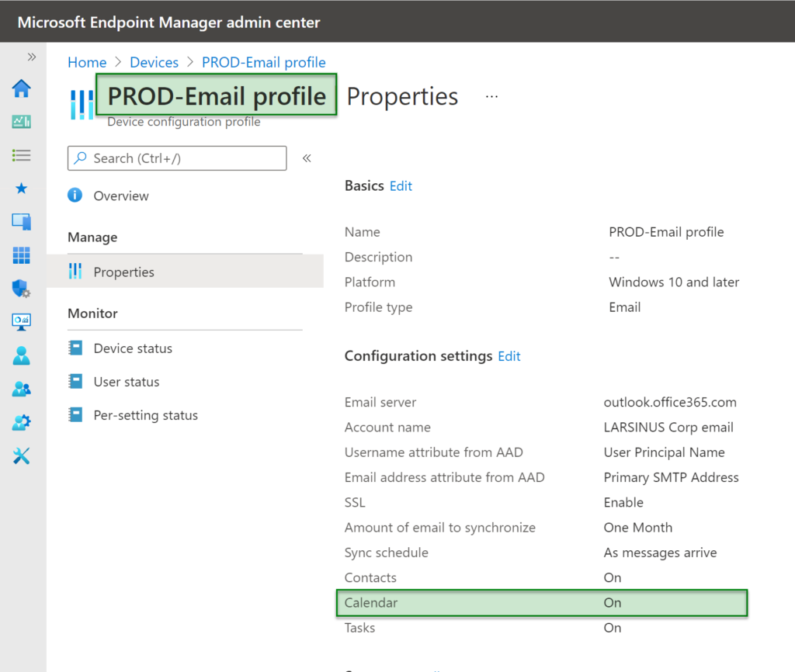The width and height of the screenshot is (795, 672).
Task: Click PROD-Email profile breadcrumb link
Action: point(264,62)
